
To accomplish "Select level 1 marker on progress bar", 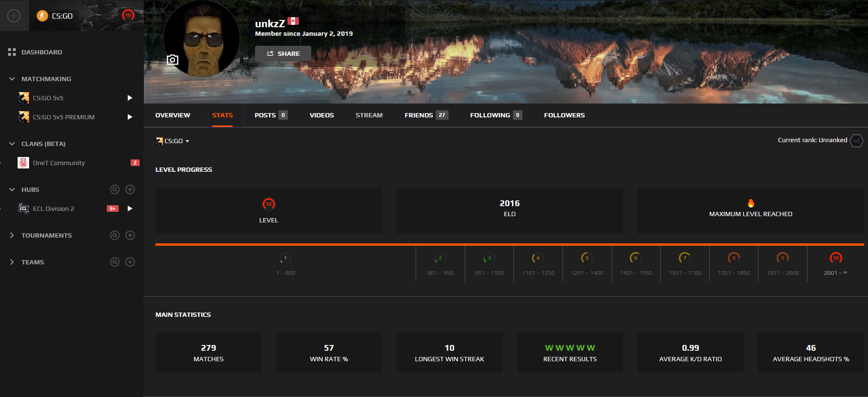I will 286,258.
